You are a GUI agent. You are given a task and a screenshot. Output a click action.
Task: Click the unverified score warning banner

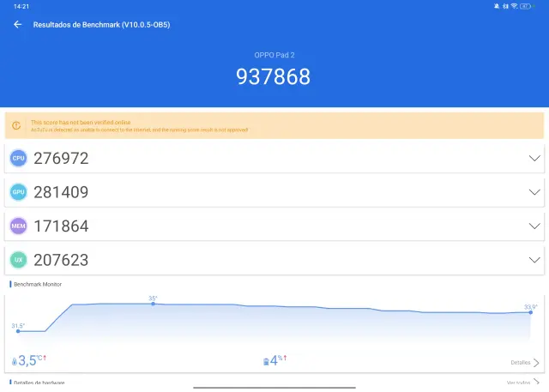[274, 125]
